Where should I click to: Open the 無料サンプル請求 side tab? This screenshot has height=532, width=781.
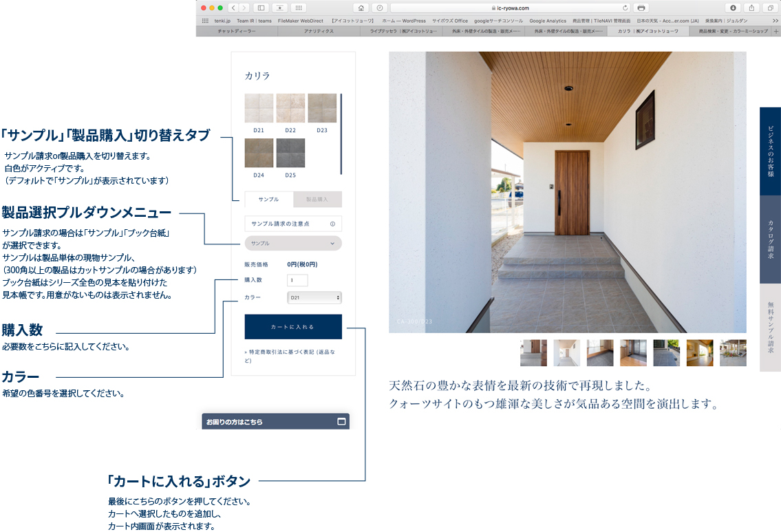770,328
